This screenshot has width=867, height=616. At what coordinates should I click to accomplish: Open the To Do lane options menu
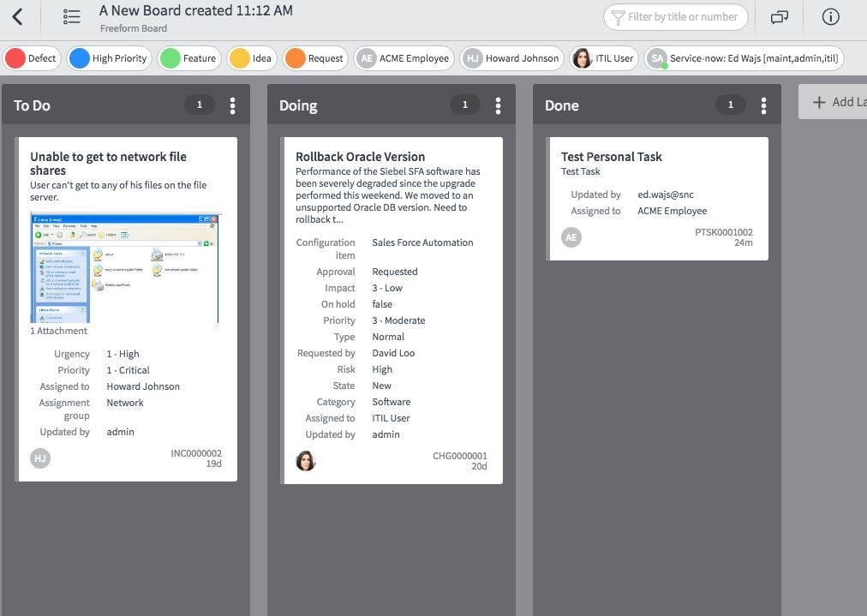(x=232, y=105)
